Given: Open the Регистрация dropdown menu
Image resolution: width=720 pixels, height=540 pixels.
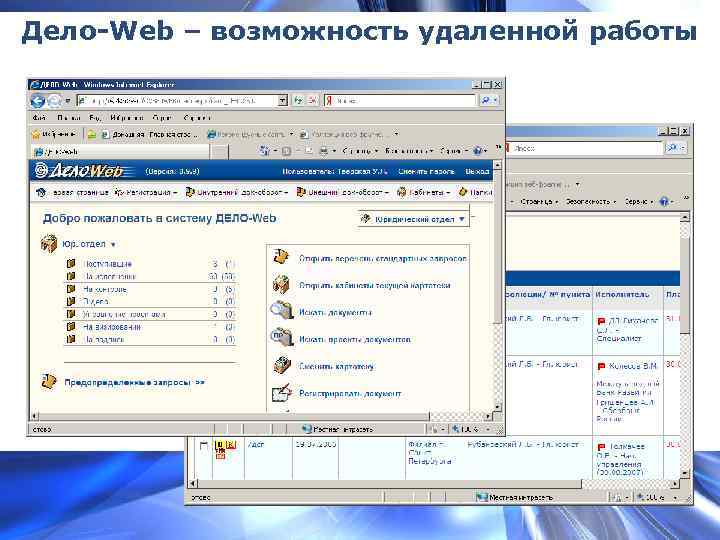Looking at the screenshot, I should coord(146,192).
